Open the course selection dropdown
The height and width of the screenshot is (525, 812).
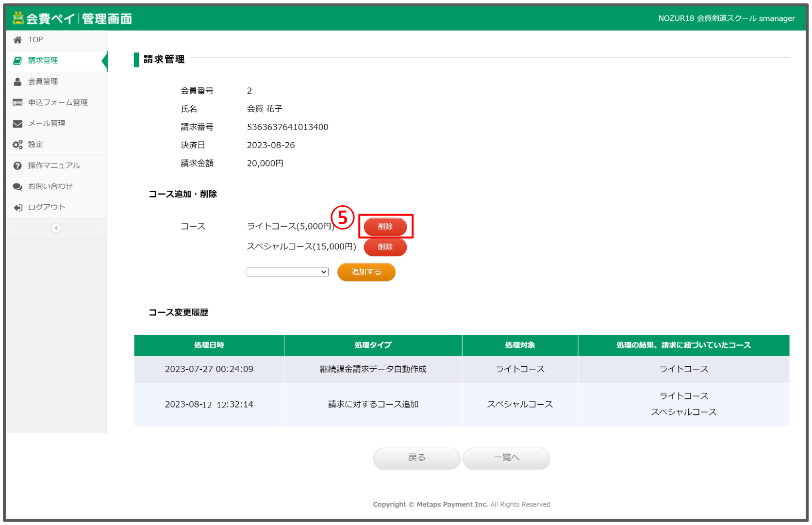point(287,272)
